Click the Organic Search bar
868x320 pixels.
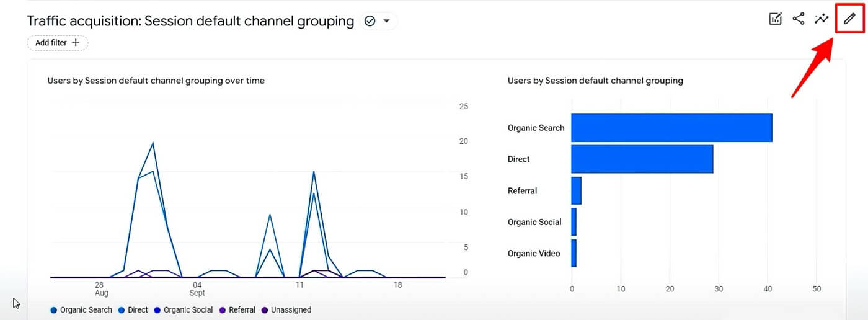click(x=671, y=128)
